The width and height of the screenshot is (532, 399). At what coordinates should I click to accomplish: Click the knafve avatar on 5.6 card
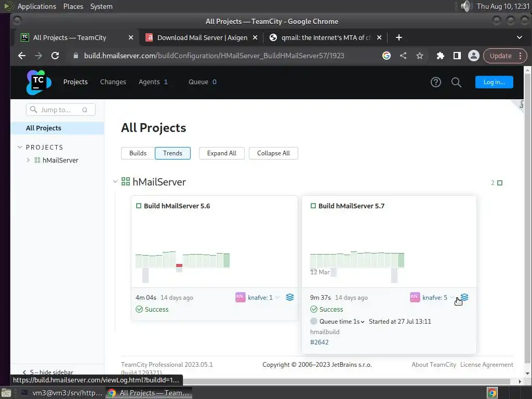pyautogui.click(x=240, y=298)
